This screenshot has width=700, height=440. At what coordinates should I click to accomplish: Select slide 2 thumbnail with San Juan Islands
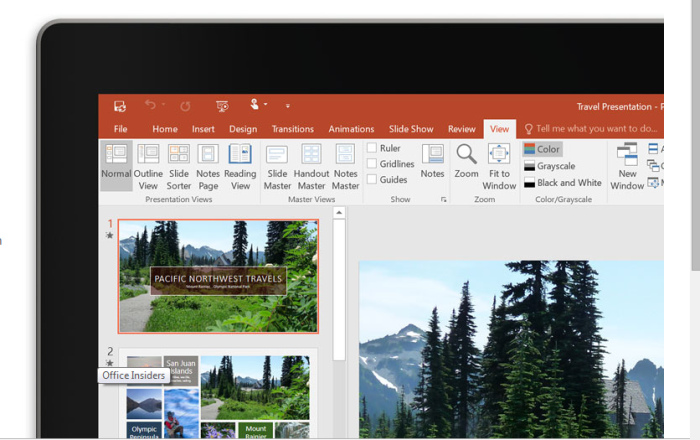tap(218, 394)
